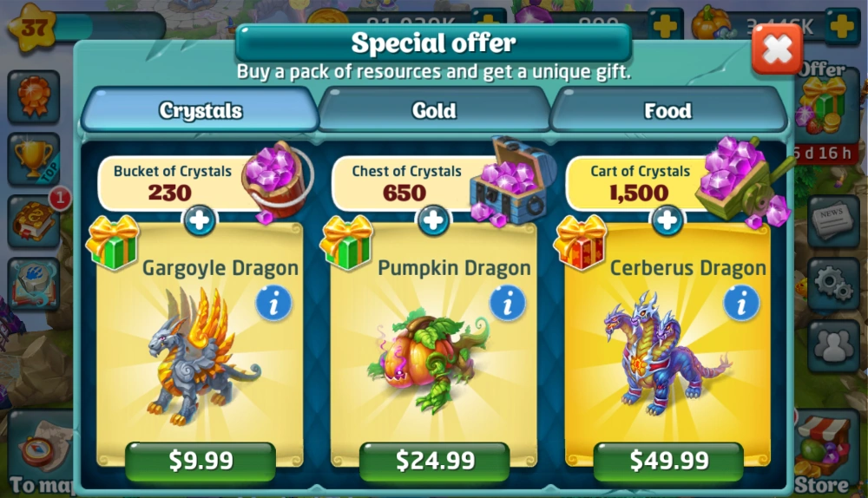
Task: Open Pumpkin Dragon info icon
Action: click(507, 304)
